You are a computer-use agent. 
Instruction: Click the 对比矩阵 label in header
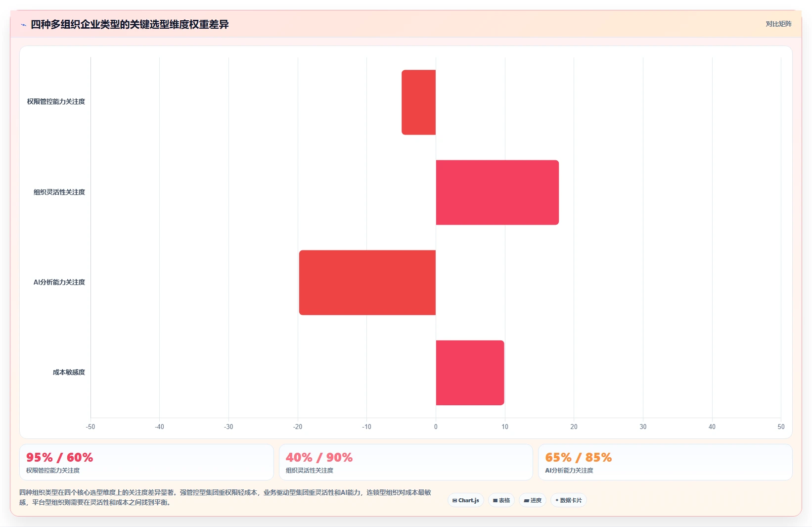[778, 24]
